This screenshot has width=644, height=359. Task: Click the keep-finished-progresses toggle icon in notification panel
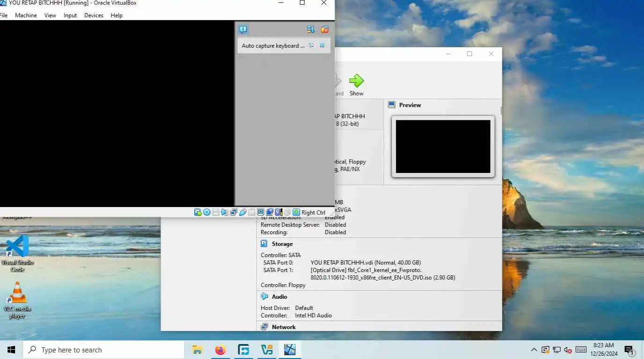pos(311,29)
